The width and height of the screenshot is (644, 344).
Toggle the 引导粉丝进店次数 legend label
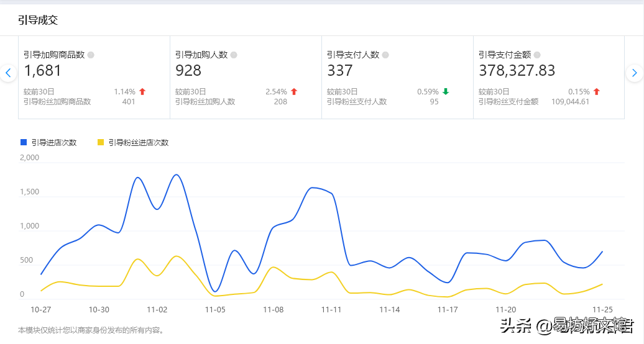click(x=139, y=142)
